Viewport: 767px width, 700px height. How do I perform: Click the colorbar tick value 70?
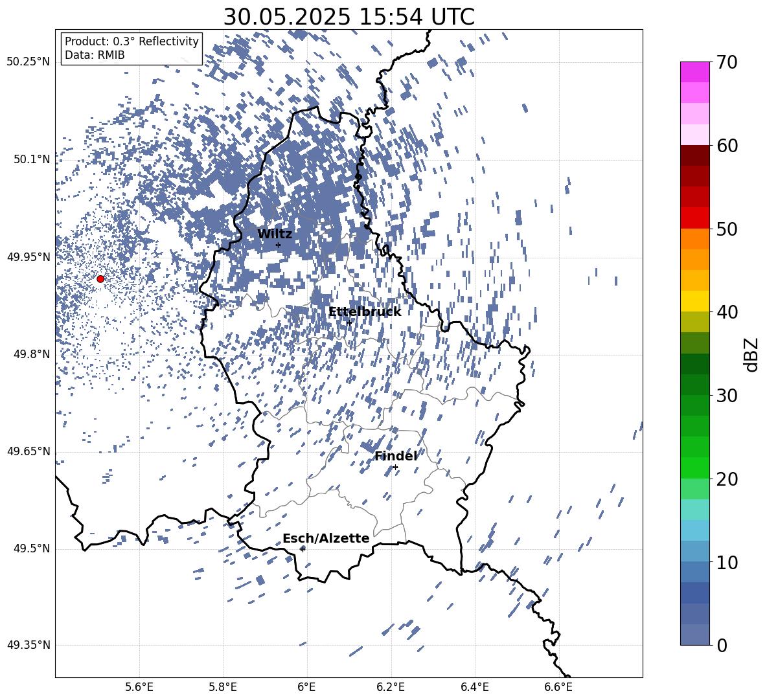click(x=727, y=63)
